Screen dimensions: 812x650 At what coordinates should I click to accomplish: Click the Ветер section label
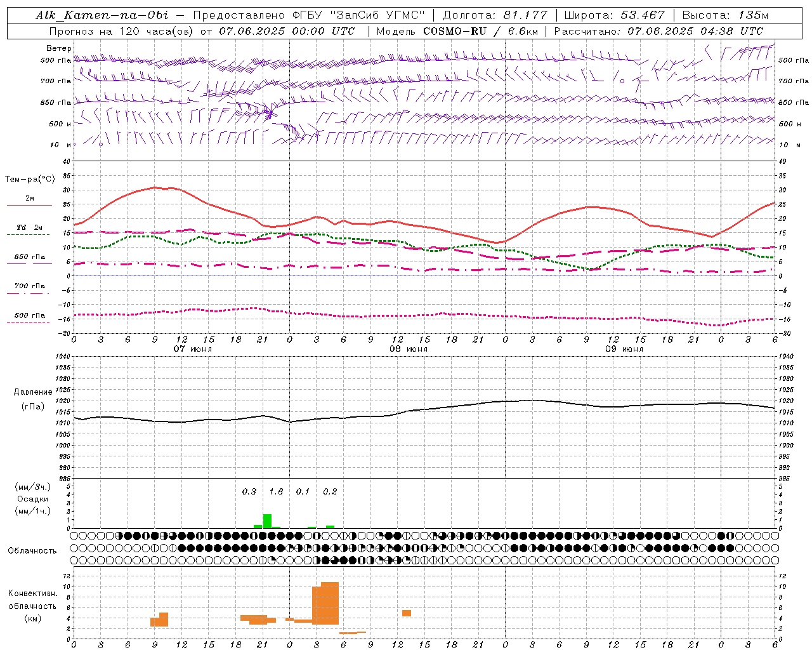58,48
